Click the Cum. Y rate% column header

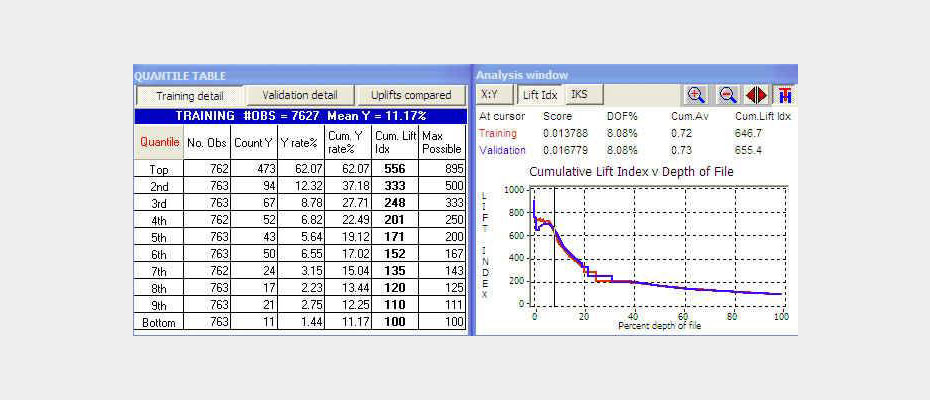[x=348, y=142]
